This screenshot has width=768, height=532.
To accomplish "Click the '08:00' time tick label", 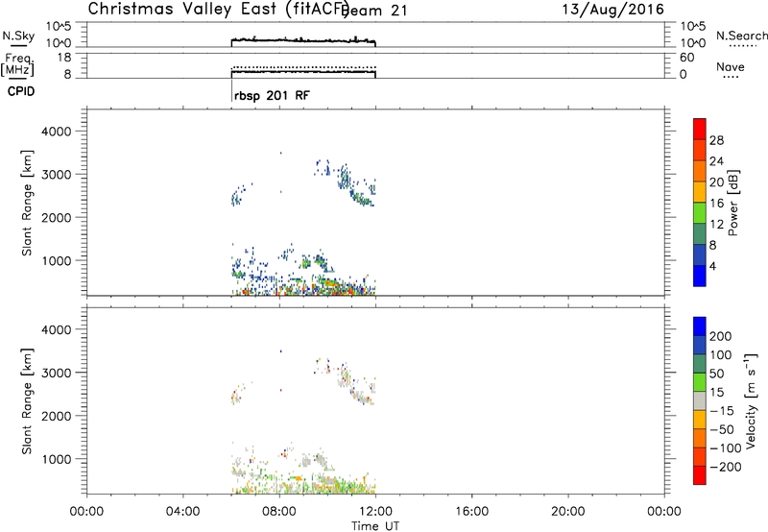I will click(x=279, y=512).
